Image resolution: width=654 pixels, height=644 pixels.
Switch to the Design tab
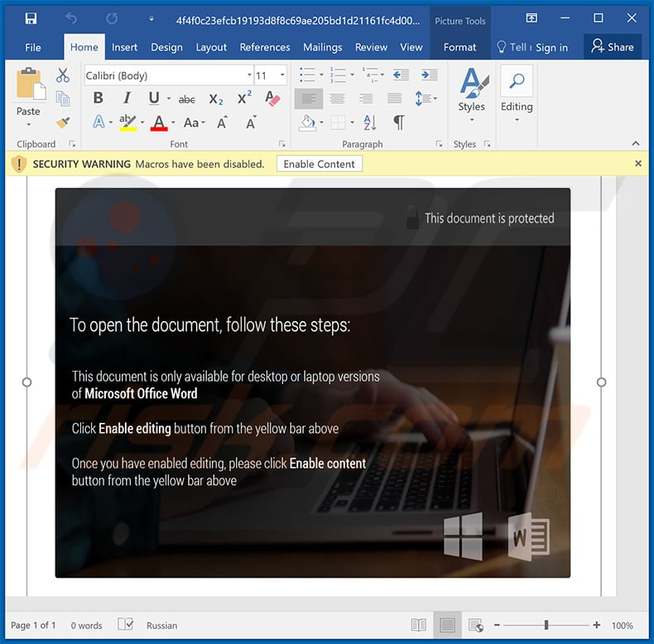click(x=167, y=47)
